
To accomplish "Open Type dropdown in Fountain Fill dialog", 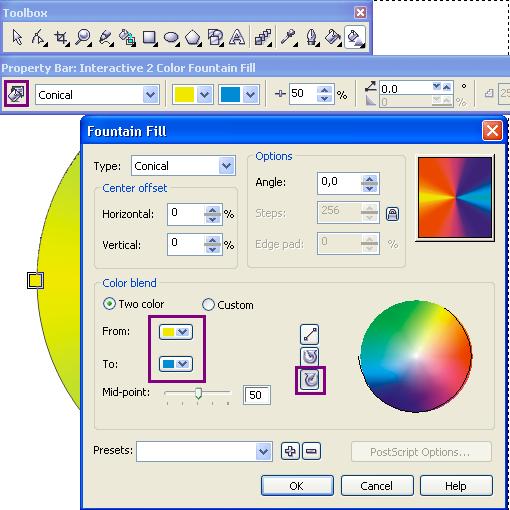I will [x=226, y=166].
